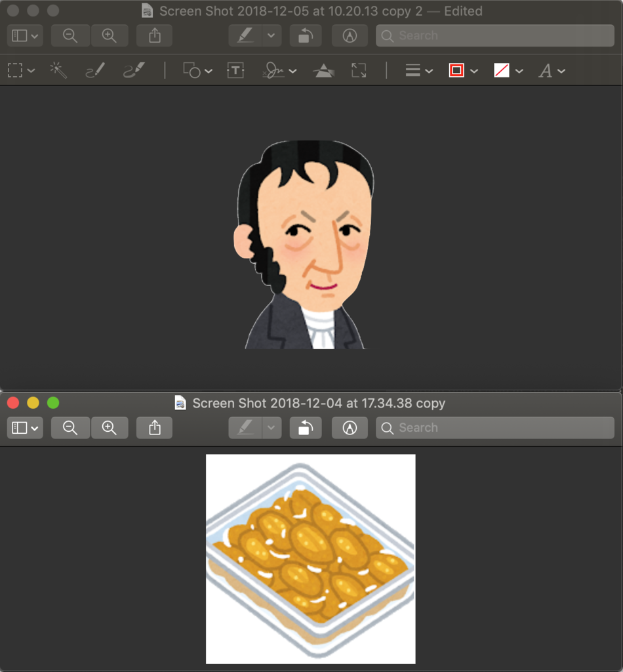Close the bottom Preview window

coord(13,403)
